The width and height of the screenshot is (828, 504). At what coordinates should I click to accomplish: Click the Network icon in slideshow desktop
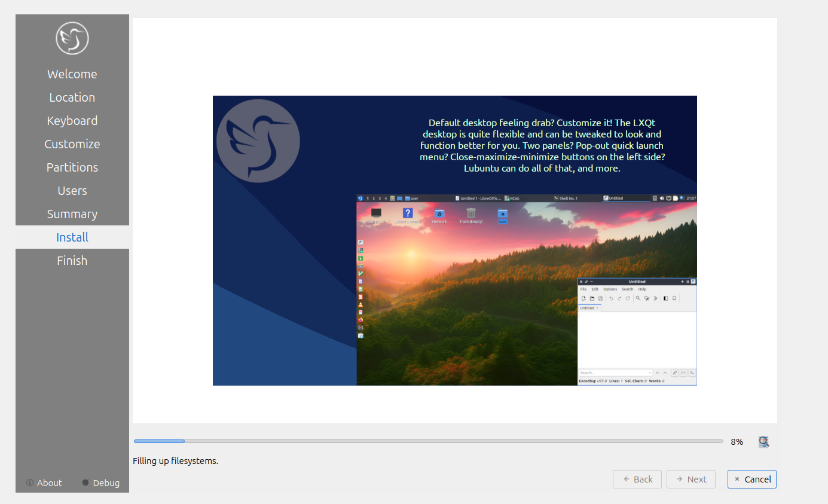click(x=439, y=213)
